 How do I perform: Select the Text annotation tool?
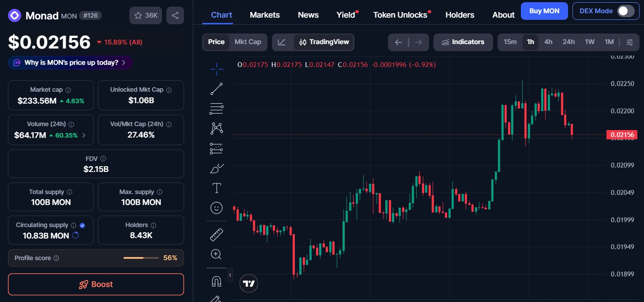pos(216,188)
